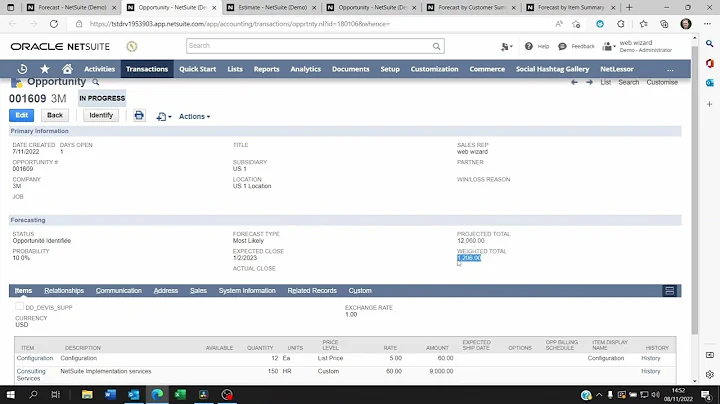Click the highlighted Weighted Total value
This screenshot has width=720, height=404.
pos(469,258)
